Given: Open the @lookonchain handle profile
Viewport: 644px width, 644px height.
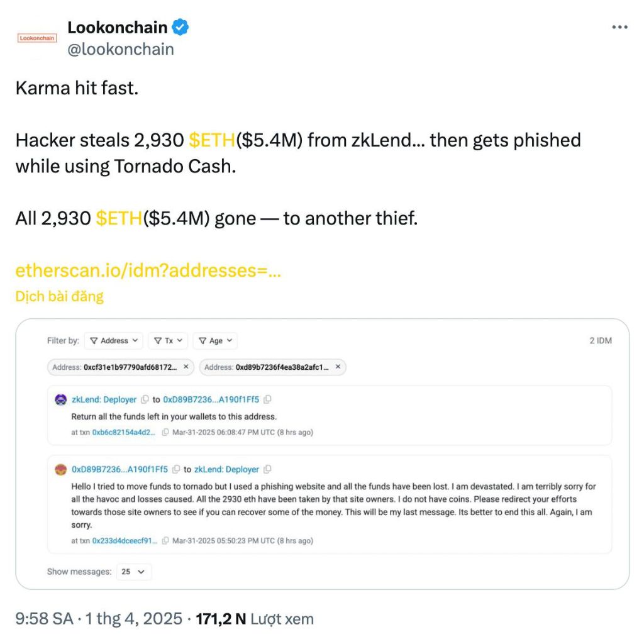Looking at the screenshot, I should (120, 49).
